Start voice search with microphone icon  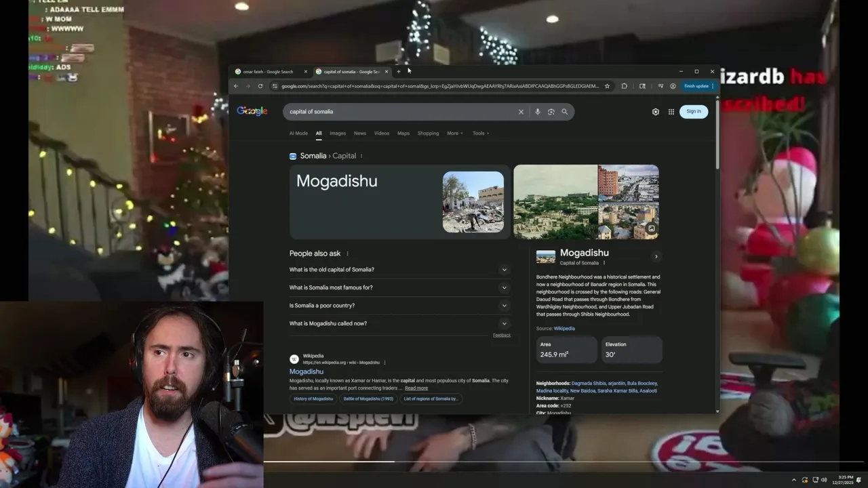(x=537, y=112)
